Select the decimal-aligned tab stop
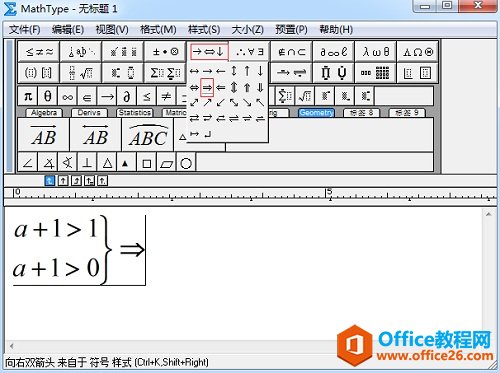500x373 pixels. 102,181
